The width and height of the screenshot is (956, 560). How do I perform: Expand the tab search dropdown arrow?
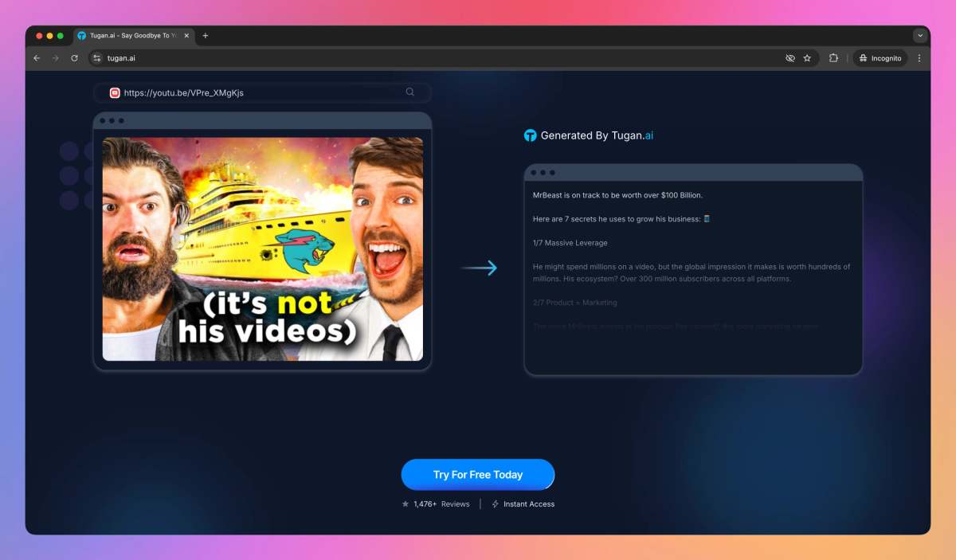coord(920,36)
